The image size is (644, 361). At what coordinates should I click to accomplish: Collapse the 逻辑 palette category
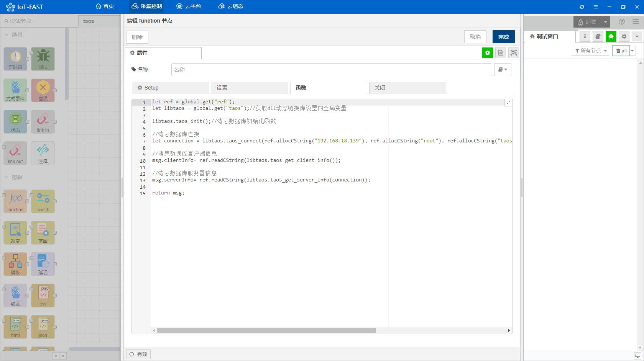coord(14,177)
